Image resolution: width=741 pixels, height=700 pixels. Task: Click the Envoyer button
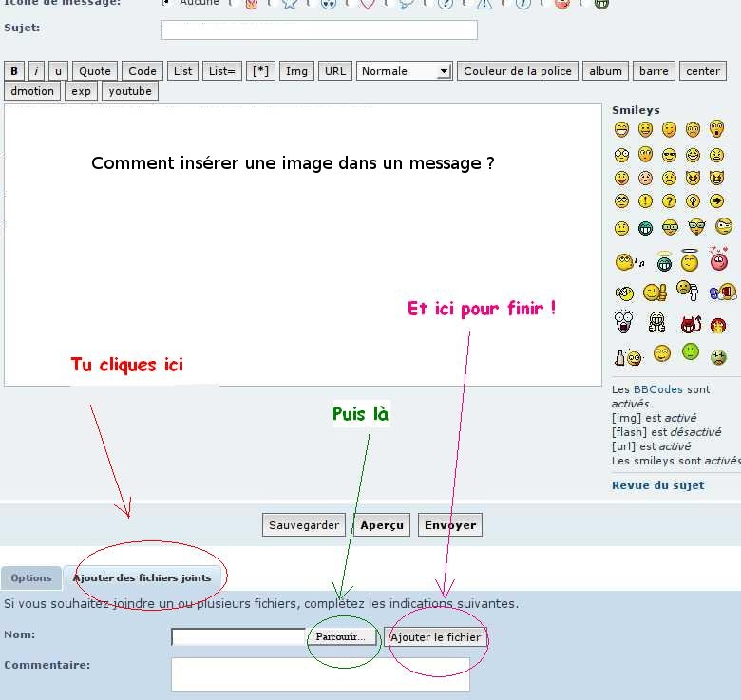pos(450,525)
